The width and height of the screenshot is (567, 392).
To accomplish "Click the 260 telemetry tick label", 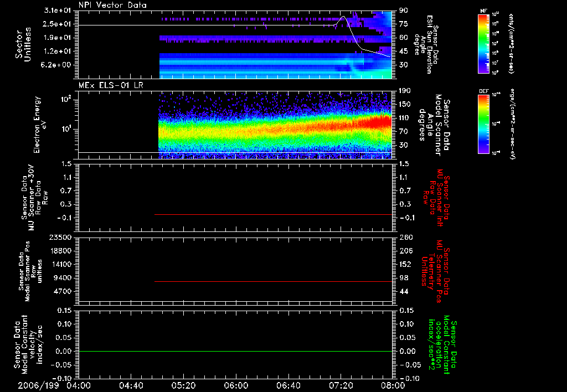I will [x=405, y=237].
